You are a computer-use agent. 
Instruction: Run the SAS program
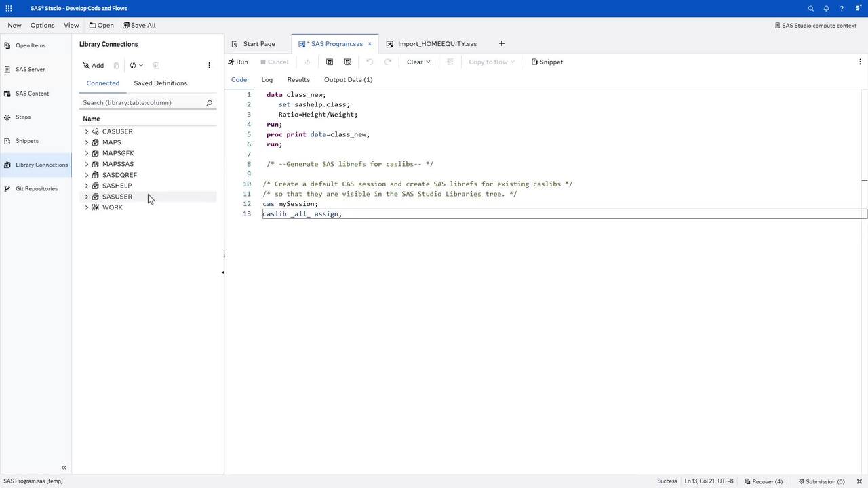pos(238,62)
